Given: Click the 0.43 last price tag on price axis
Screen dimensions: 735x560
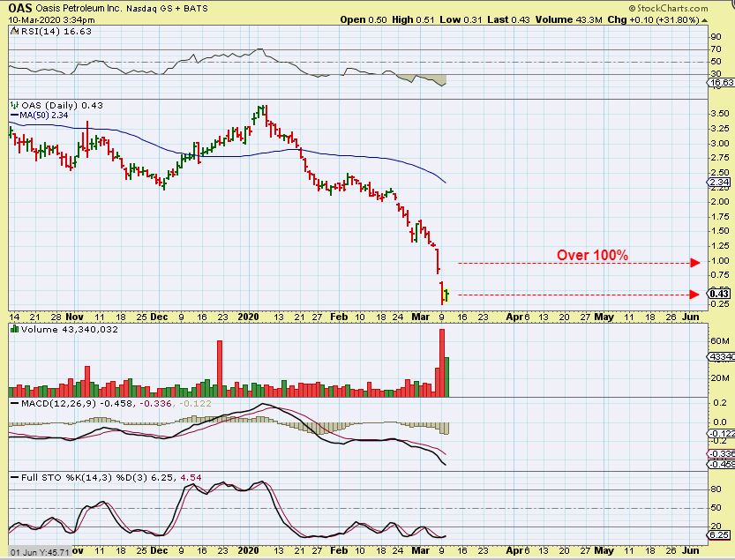Looking at the screenshot, I should tap(719, 294).
